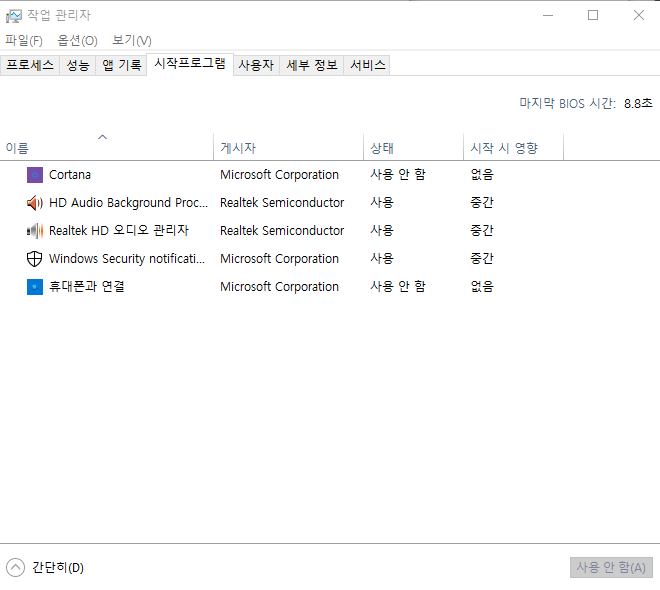The image size is (660, 590).
Task: Open the 파일(F) menu
Action: point(24,40)
